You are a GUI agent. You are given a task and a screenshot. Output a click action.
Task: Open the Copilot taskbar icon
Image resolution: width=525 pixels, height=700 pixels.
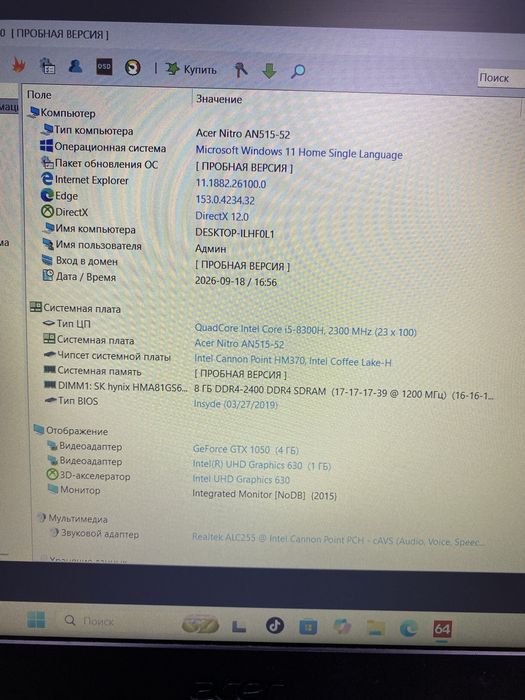342,627
